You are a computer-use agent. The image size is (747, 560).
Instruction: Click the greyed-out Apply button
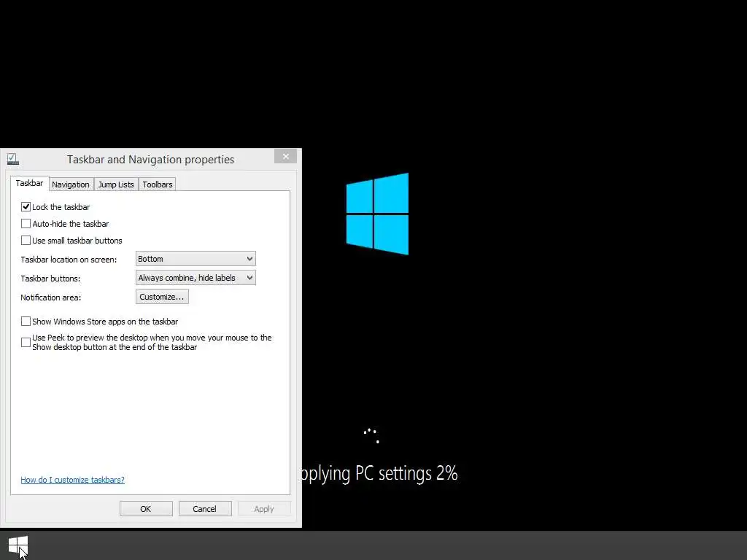[x=264, y=508]
